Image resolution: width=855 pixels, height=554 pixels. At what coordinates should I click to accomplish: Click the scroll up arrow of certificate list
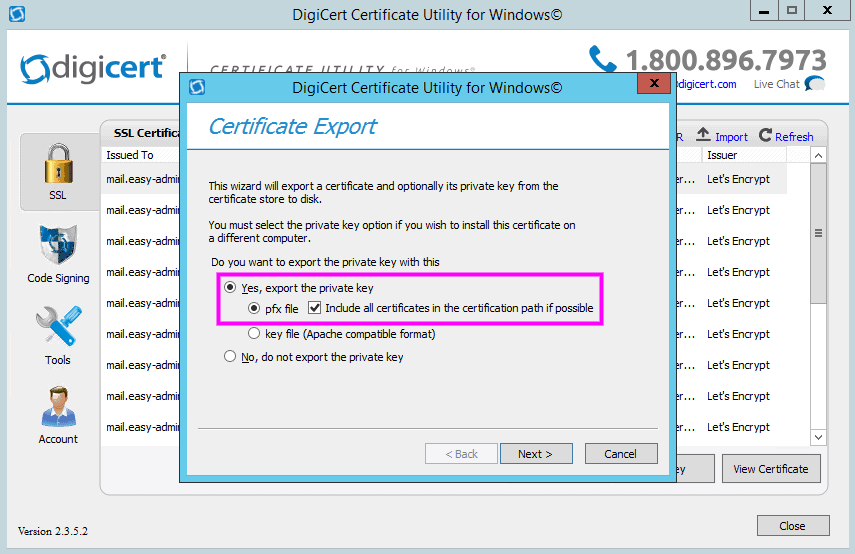tap(818, 155)
